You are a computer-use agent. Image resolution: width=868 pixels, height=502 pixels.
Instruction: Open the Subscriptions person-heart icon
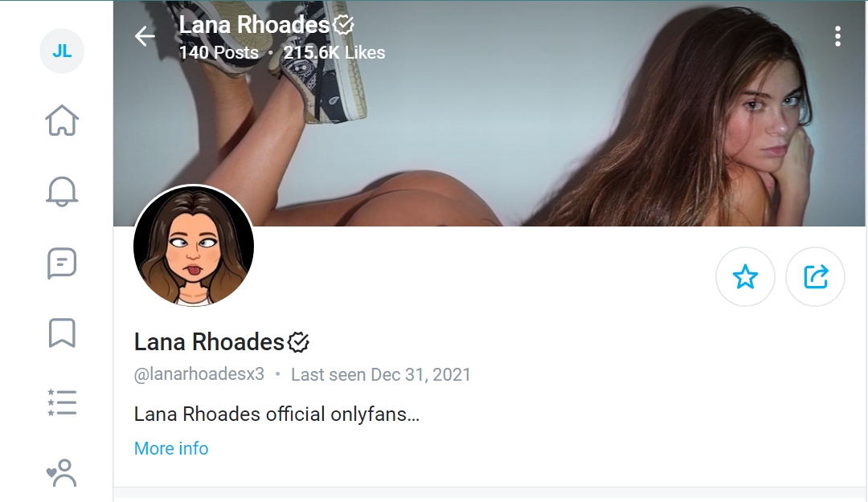pos(61,473)
